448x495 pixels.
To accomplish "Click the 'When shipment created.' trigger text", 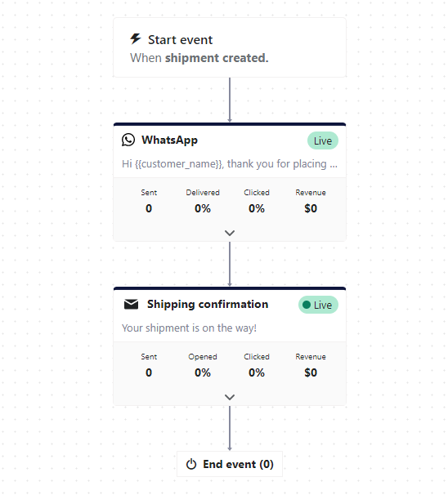I will click(x=199, y=58).
